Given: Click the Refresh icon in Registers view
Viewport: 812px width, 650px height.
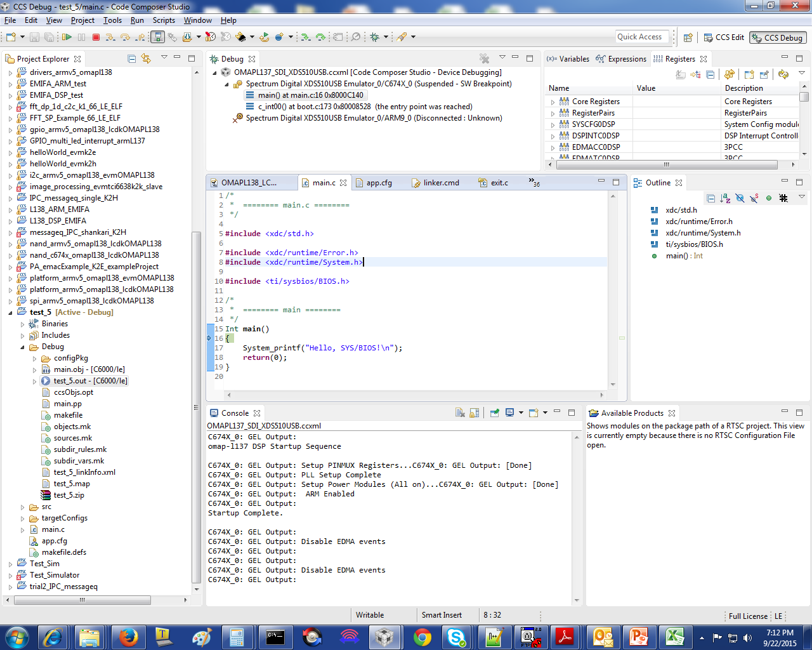Looking at the screenshot, I should coord(783,74).
